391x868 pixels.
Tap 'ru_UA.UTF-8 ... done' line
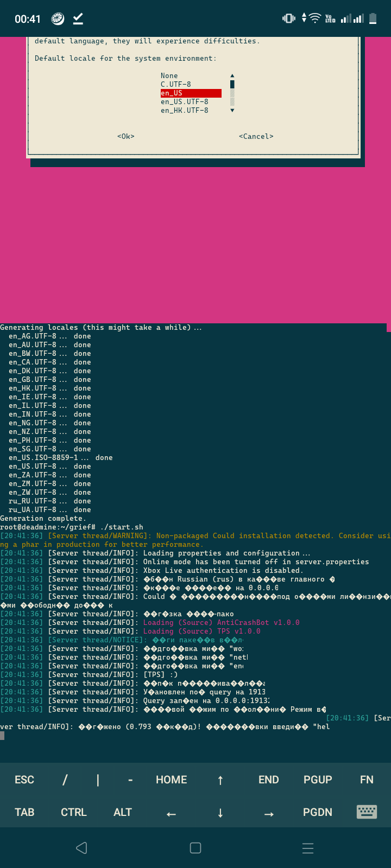click(x=50, y=510)
